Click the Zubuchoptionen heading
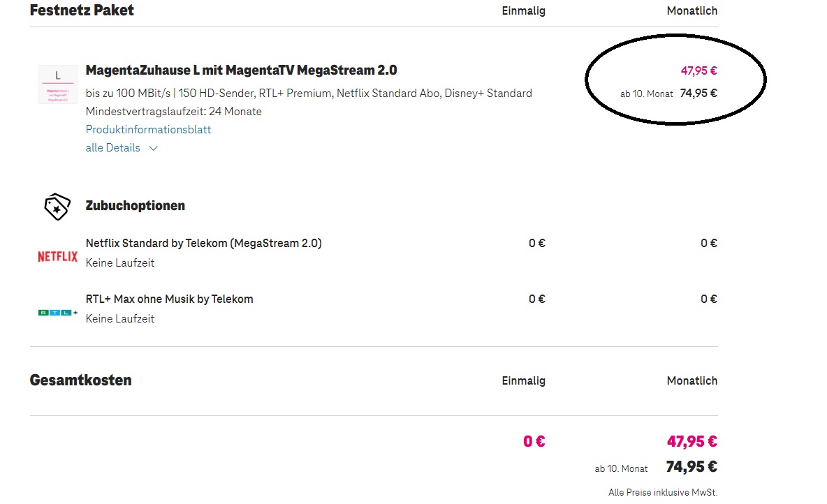Viewport: 827px width, 504px height. (135, 206)
